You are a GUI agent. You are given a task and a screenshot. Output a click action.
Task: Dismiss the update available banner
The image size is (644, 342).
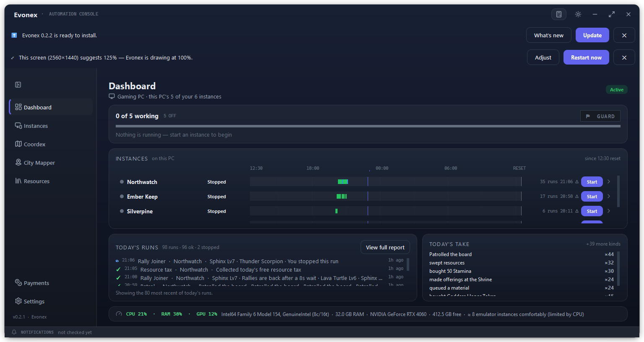pyautogui.click(x=624, y=35)
